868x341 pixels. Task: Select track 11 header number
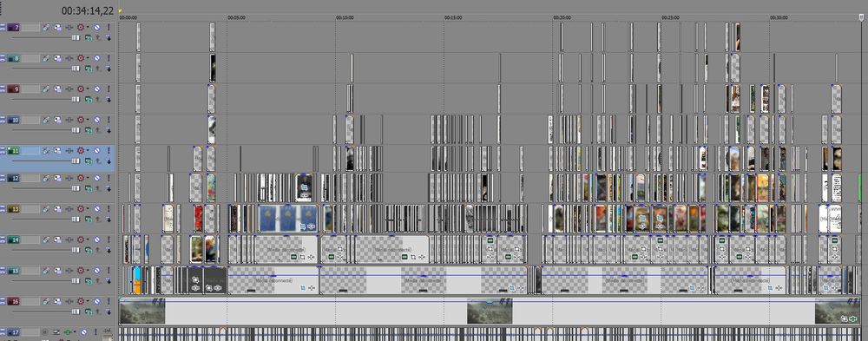click(x=13, y=151)
